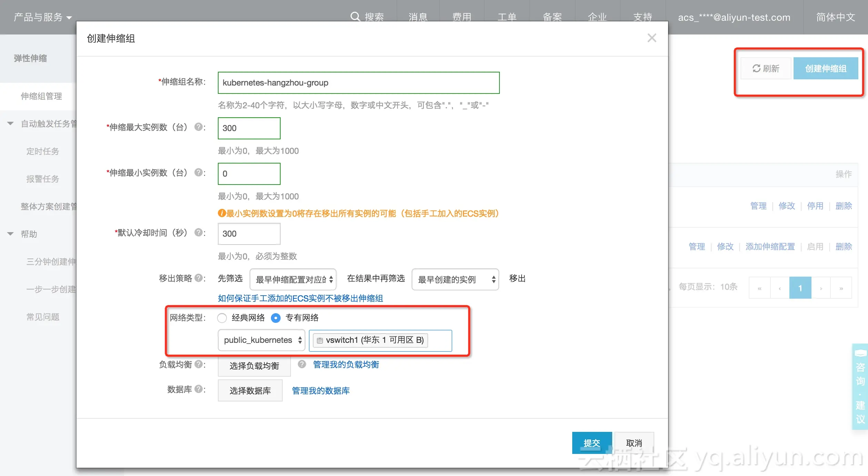Click the 选择数据库 button
The height and width of the screenshot is (476, 868).
(250, 390)
